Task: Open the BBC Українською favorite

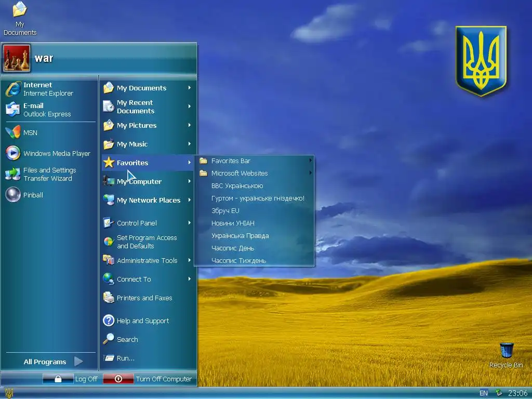Action: [x=255, y=185]
